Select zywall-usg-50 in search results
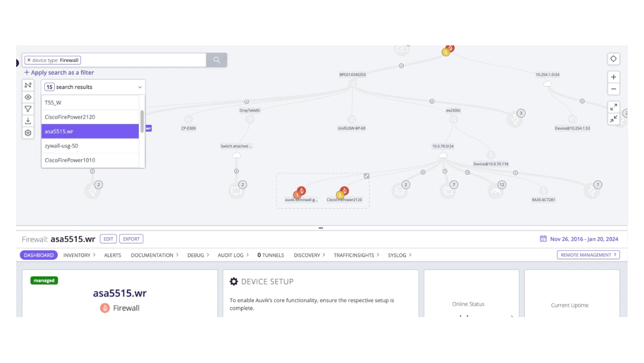 click(90, 146)
